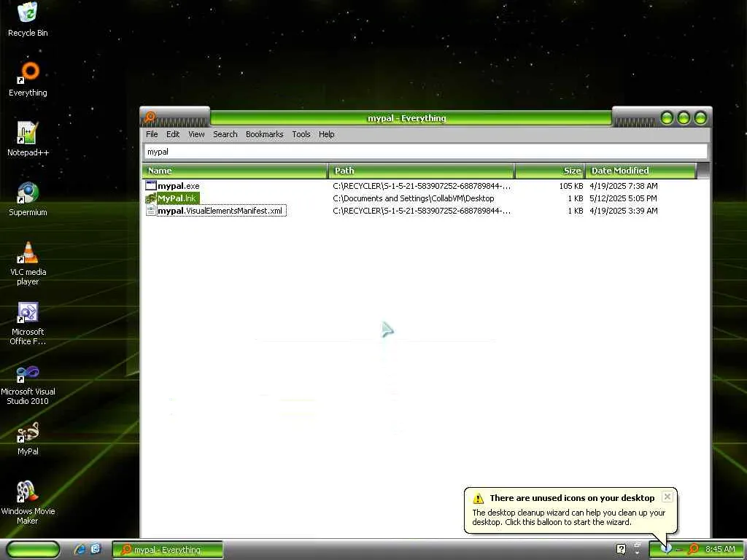This screenshot has width=747, height=560.
Task: Close the desktop cleanup balloon
Action: pos(667,497)
